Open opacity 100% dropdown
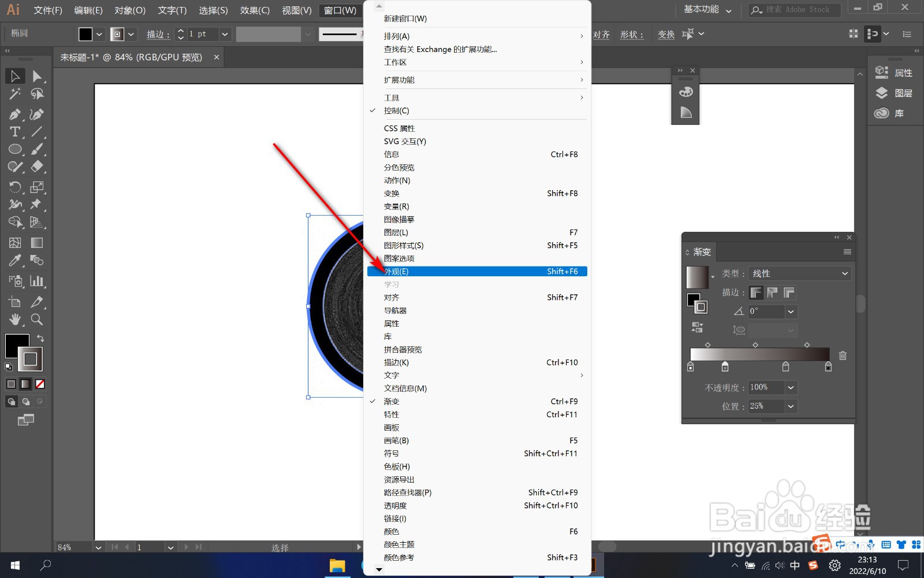Screen dimensions: 924x578 pos(791,387)
